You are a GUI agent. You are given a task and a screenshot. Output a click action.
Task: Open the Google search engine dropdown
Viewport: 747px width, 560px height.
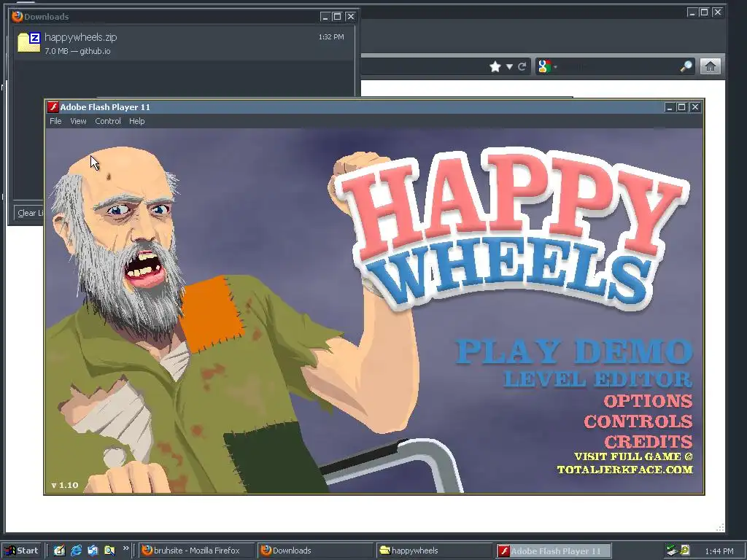tap(547, 66)
